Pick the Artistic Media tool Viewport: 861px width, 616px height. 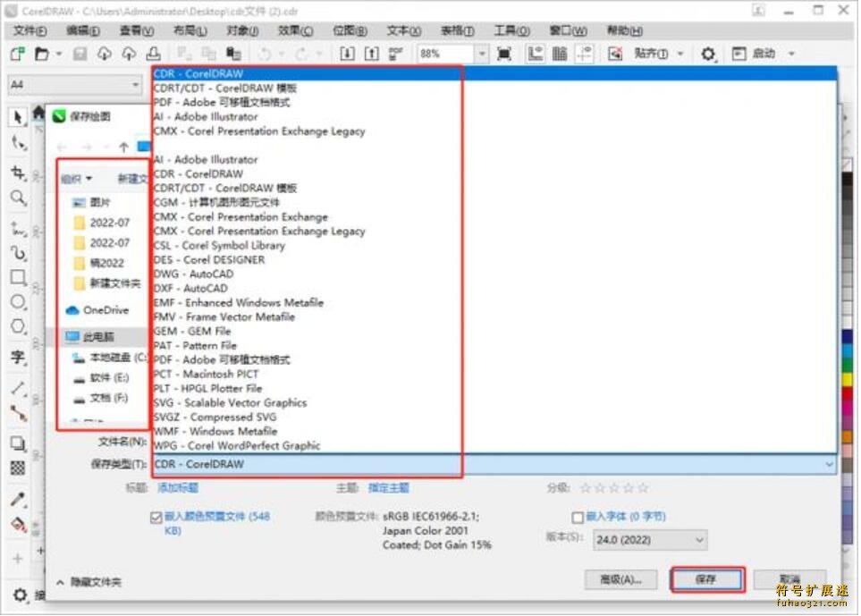(x=18, y=253)
